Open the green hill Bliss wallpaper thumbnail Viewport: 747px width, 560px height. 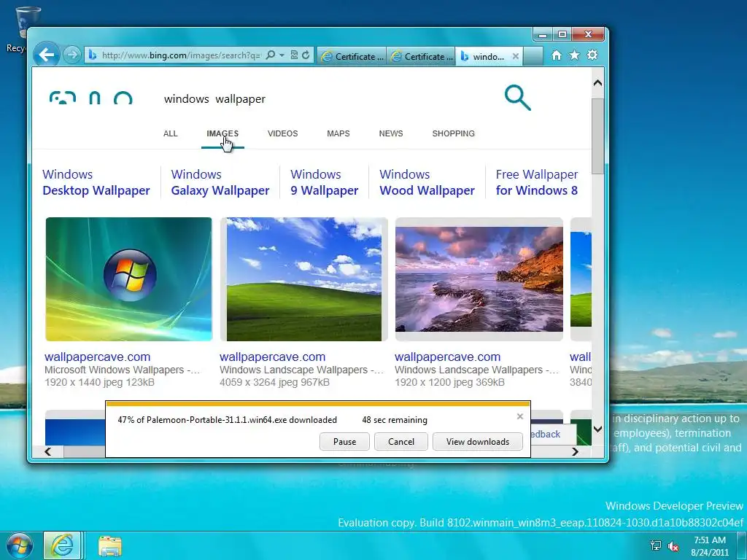304,279
